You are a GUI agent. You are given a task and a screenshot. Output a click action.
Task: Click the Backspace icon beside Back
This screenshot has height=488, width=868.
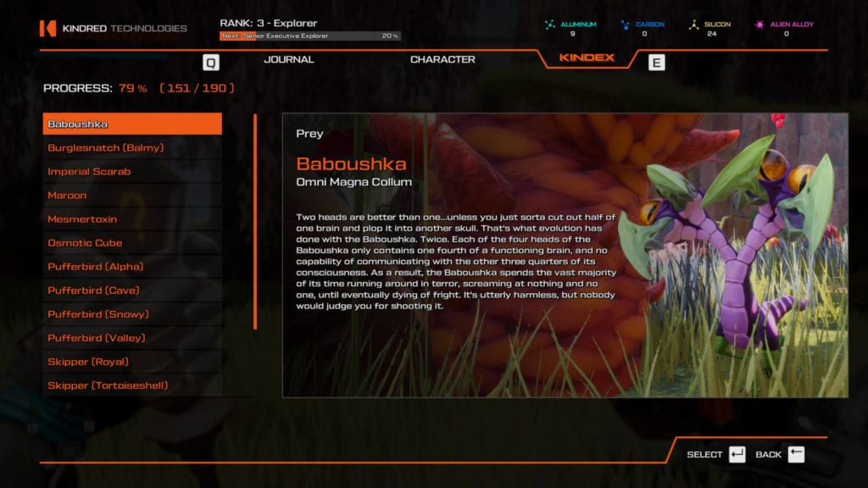796,455
